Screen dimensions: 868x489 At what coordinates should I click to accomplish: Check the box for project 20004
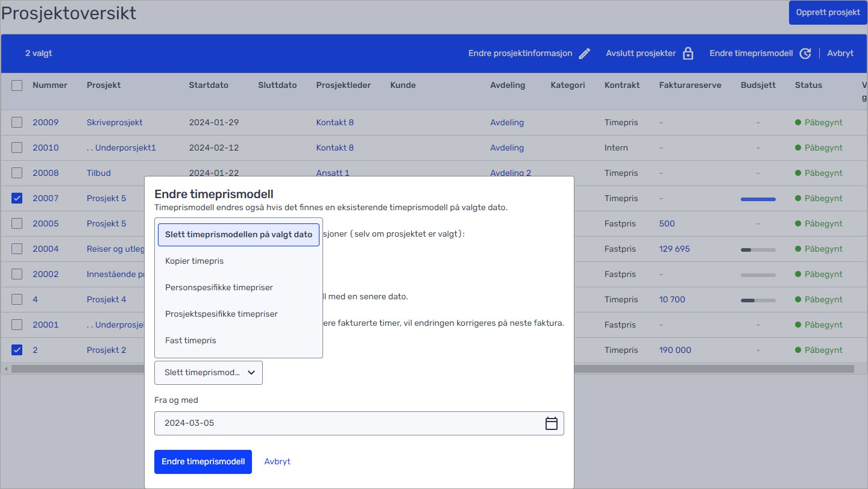(17, 249)
